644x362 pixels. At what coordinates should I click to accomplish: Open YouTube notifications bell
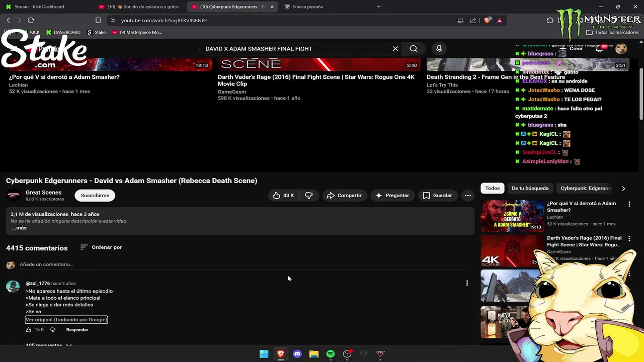(599, 49)
